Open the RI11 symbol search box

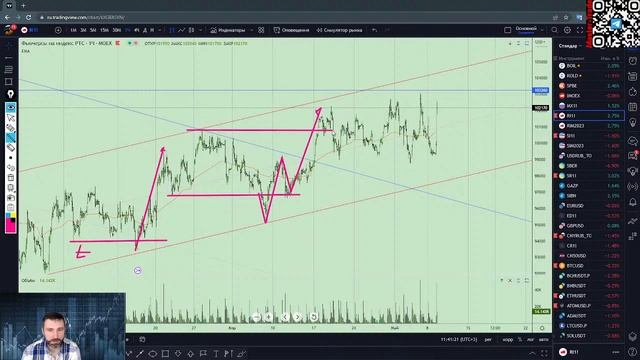tap(33, 30)
